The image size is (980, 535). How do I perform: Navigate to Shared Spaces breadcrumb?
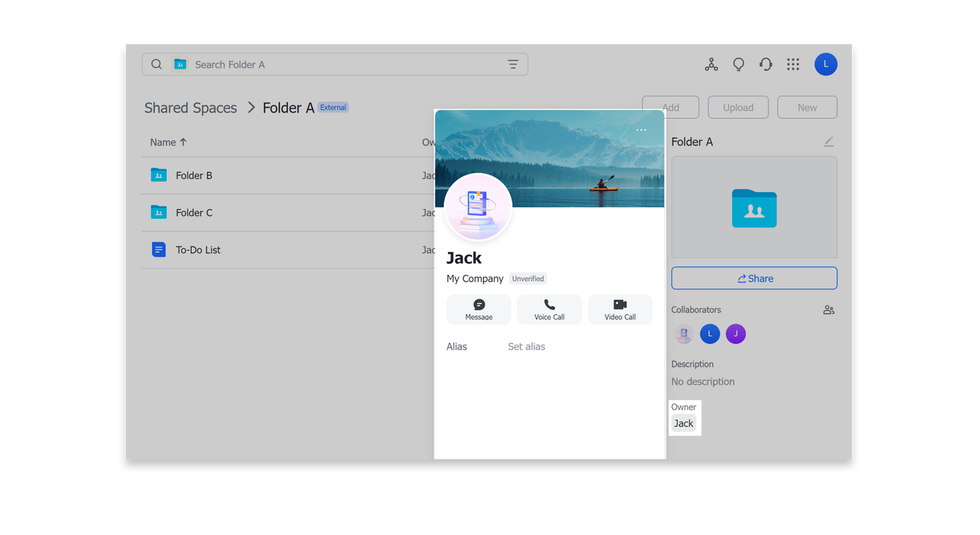click(191, 108)
